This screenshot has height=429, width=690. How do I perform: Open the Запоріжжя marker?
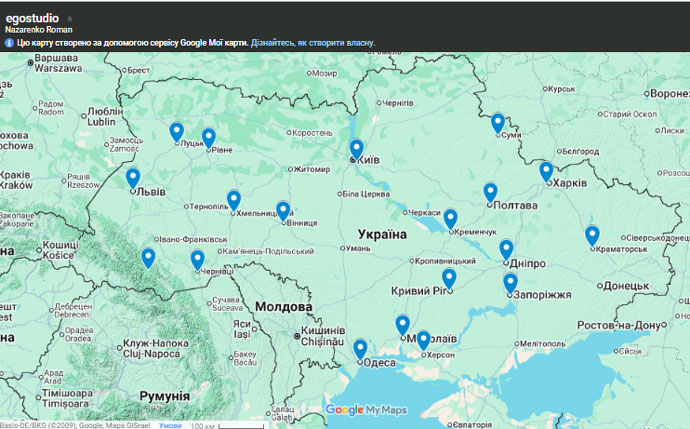point(511,282)
